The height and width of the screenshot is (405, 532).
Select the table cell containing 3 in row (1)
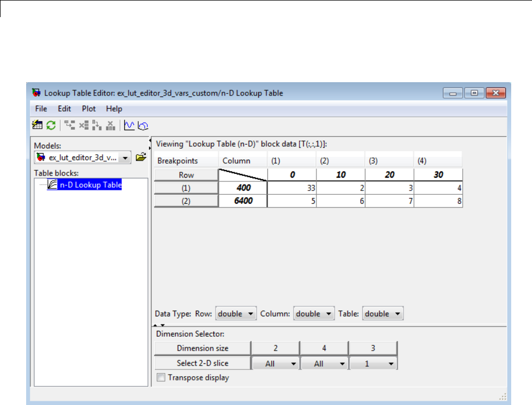(390, 188)
